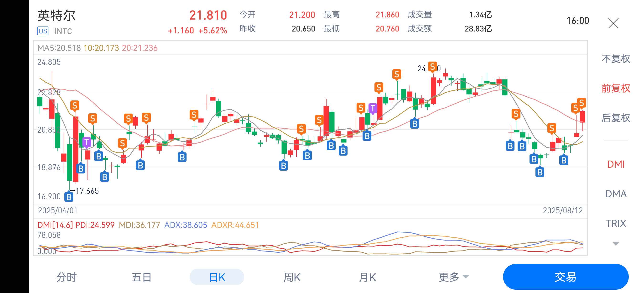Click the MA5:20.518 moving average label

pos(59,48)
